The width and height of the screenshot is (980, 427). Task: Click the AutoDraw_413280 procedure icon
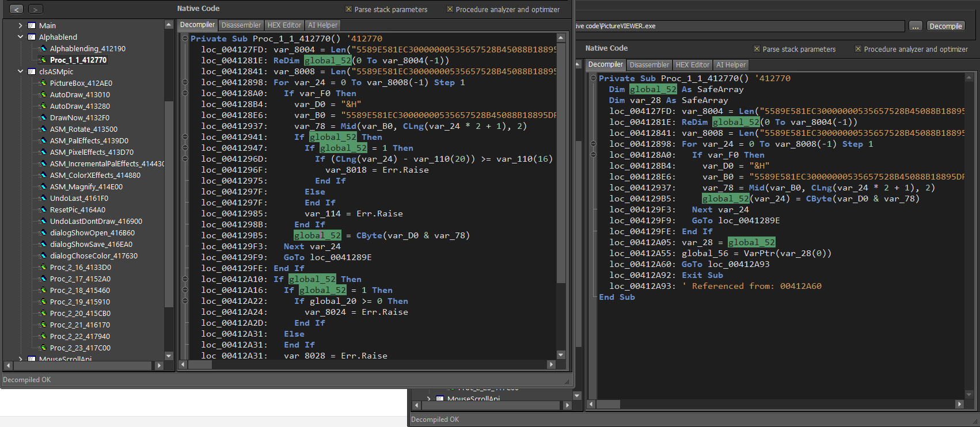click(x=43, y=106)
